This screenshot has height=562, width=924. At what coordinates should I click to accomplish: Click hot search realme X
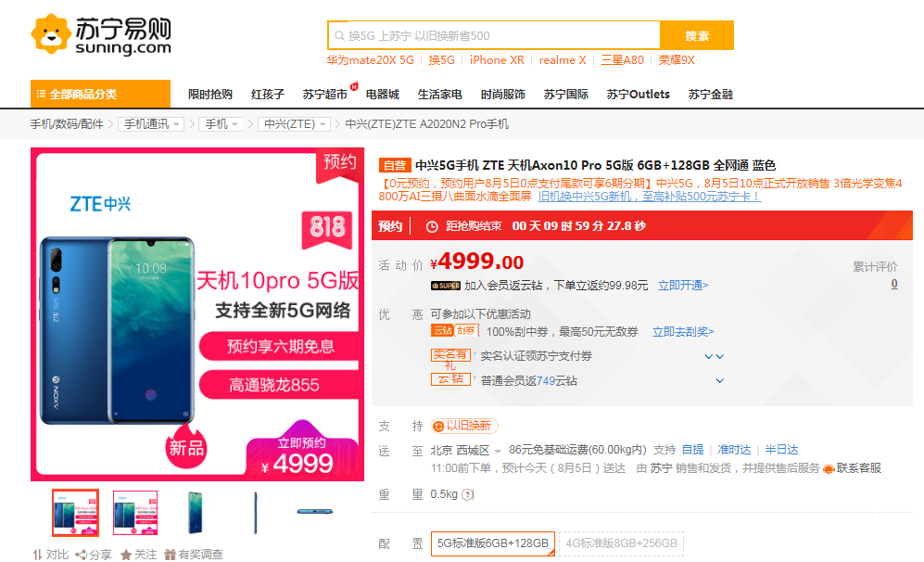(563, 60)
